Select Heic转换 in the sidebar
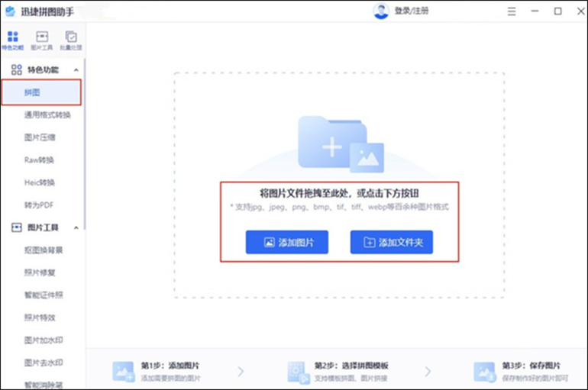588x390 pixels. point(40,182)
